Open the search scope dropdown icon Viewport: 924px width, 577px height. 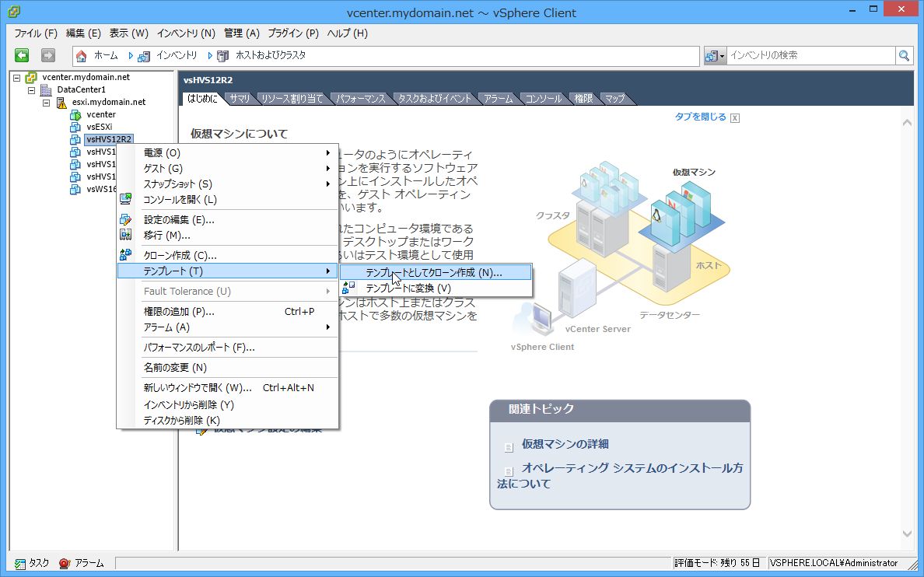point(714,56)
